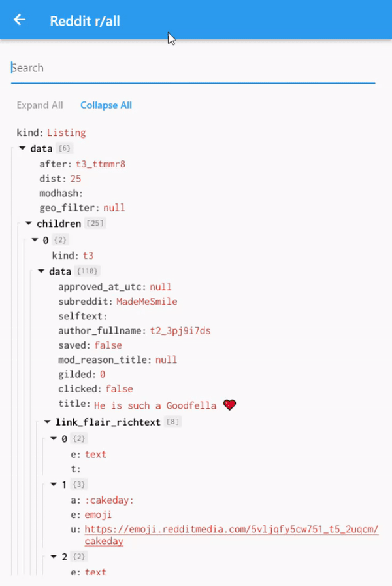The height and width of the screenshot is (586, 392).
Task: Collapse the link_flair_richtext node
Action: click(x=48, y=422)
